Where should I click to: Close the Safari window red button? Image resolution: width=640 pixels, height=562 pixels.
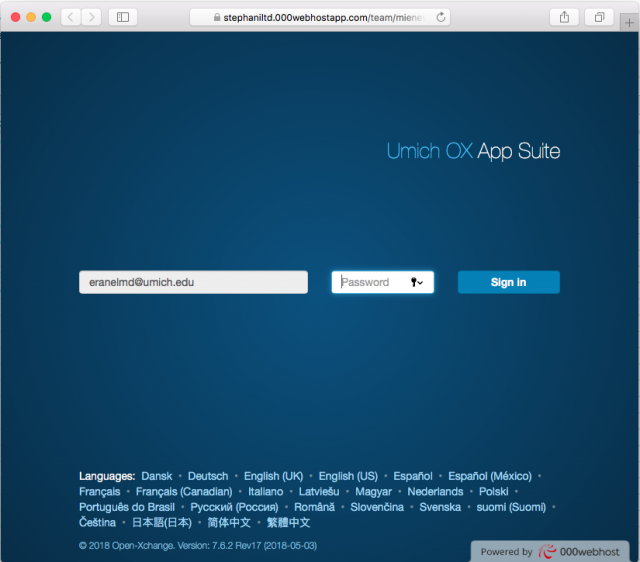coord(16,17)
